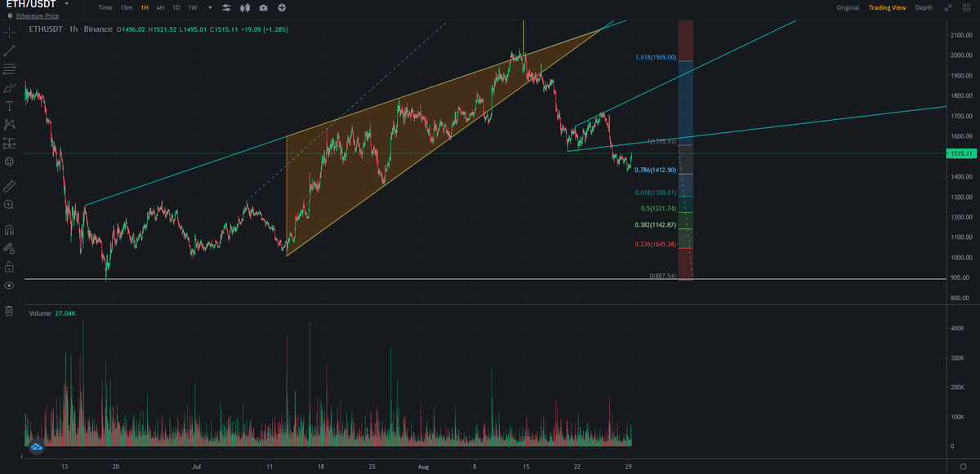The width and height of the screenshot is (980, 474).
Task: Toggle lock all drawing tools
Action: coord(9,267)
